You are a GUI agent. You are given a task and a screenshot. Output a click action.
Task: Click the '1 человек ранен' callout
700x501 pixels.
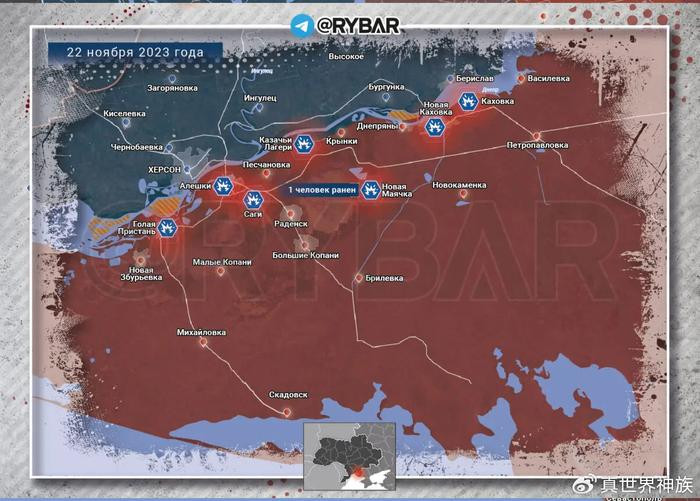tap(320, 189)
